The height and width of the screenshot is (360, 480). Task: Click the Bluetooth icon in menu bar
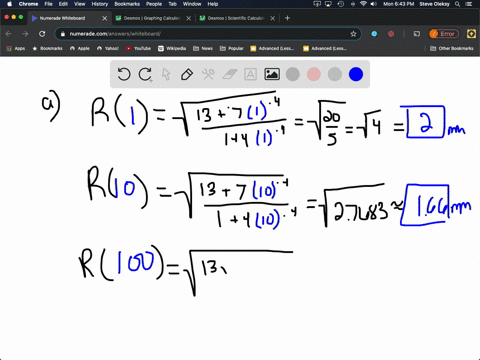(x=353, y=4)
